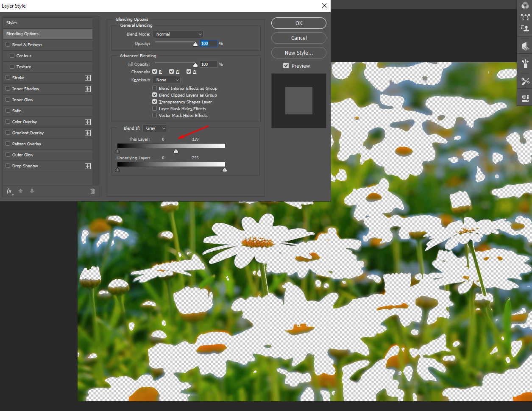Click the up arrow icon to move effect up

20,191
